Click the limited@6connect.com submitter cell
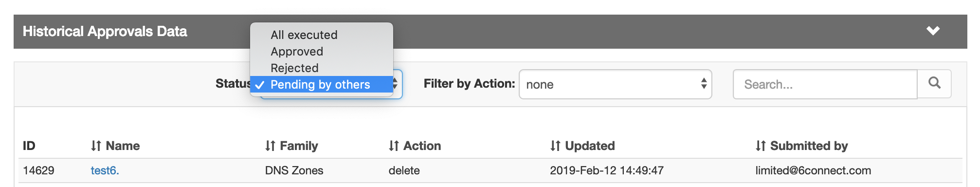980x187 pixels. [813, 170]
